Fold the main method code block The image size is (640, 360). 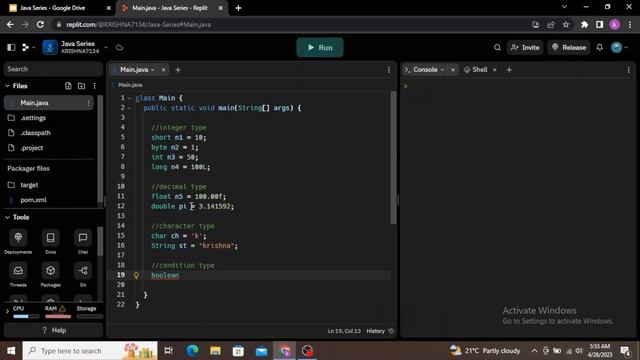point(129,108)
